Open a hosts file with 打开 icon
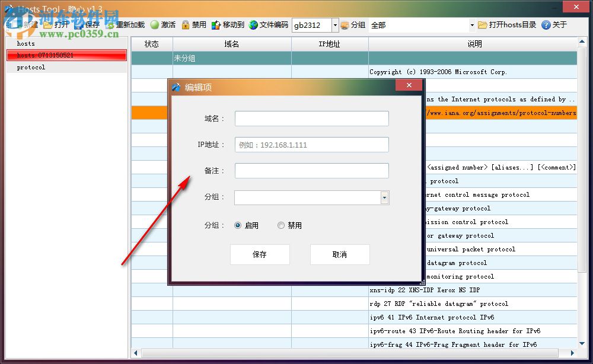The image size is (593, 364). click(x=57, y=25)
